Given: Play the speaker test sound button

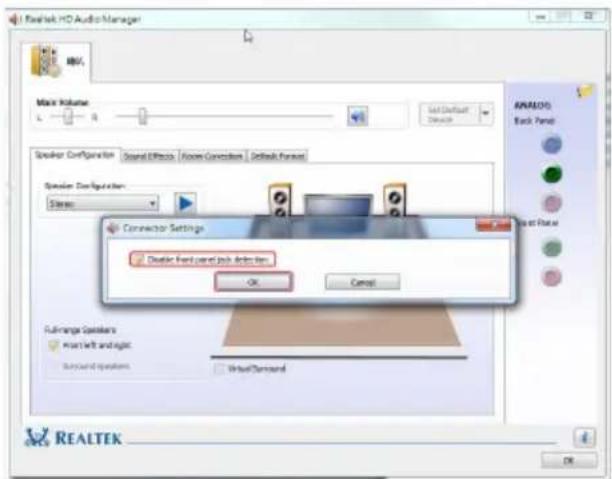Looking at the screenshot, I should 185,203.
